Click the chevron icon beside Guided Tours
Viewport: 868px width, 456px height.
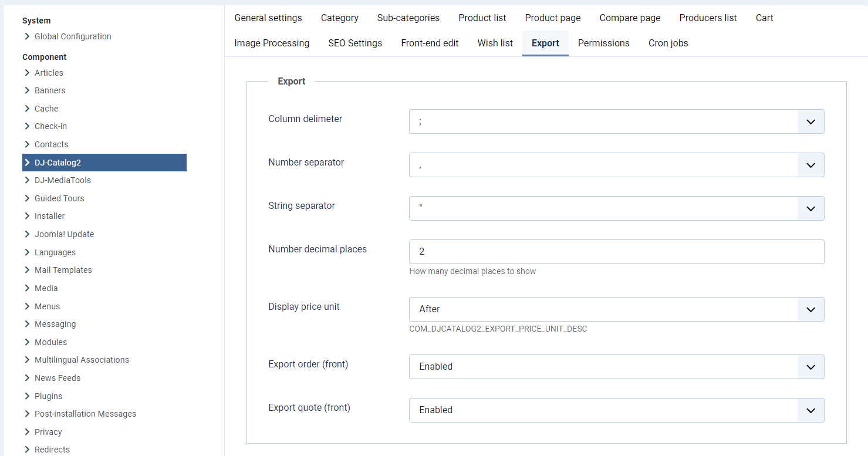[x=27, y=198]
